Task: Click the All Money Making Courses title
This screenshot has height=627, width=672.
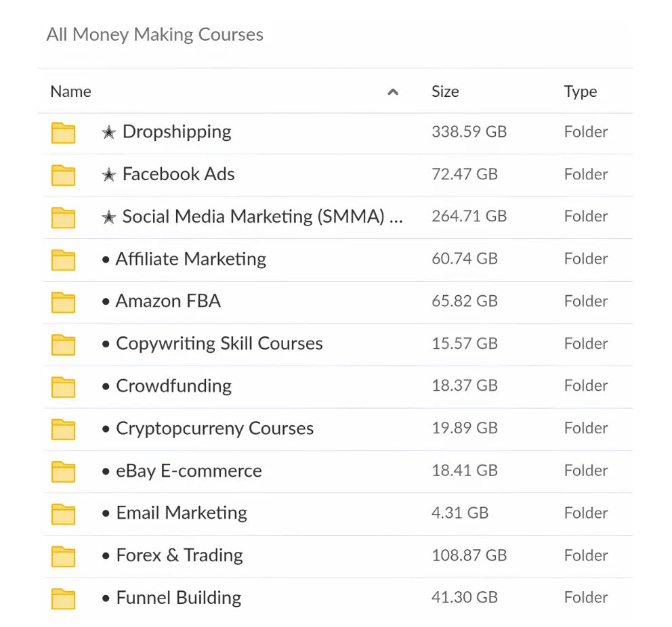Action: click(154, 35)
